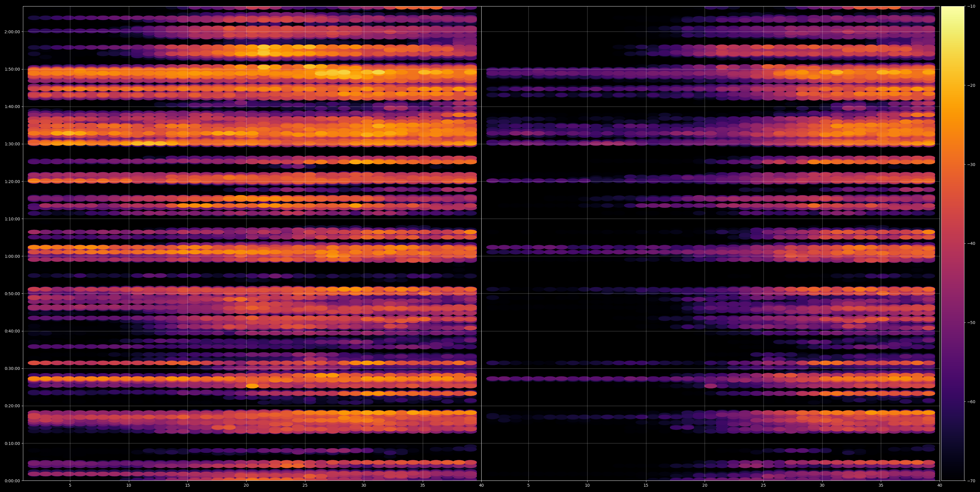980x492 pixels.
Task: Click the -20 colorbar tick label
Action: coord(971,85)
